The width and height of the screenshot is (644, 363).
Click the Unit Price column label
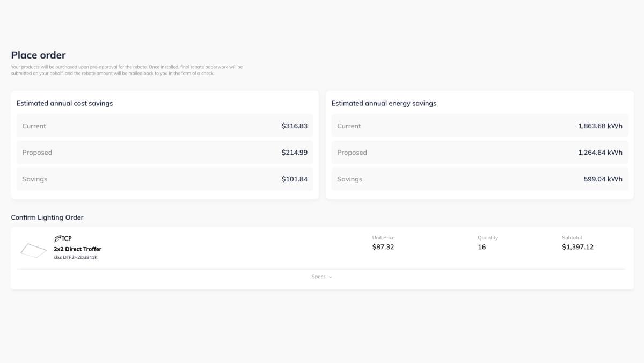click(x=383, y=237)
